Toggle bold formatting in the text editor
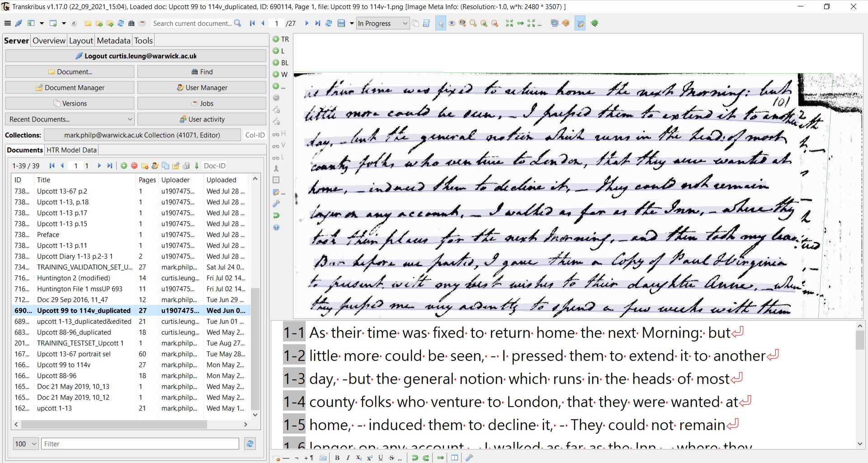The width and height of the screenshot is (868, 463). (337, 458)
